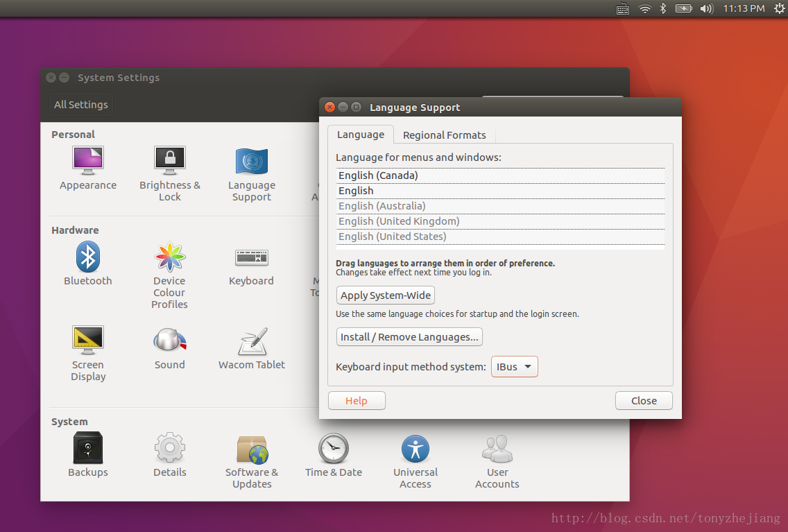Select English (United States) entry
This screenshot has height=532, width=788.
coord(500,237)
